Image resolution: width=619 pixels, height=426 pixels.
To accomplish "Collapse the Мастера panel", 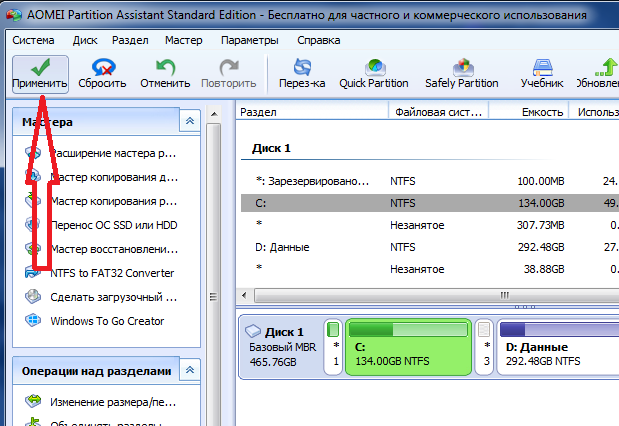I will pos(190,121).
